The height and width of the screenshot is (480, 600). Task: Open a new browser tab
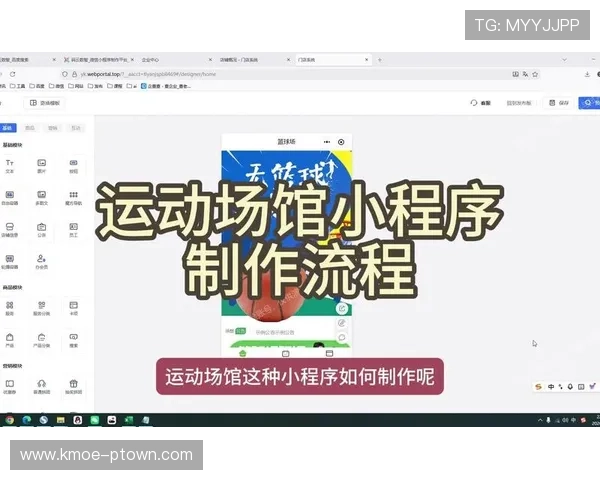tap(380, 60)
